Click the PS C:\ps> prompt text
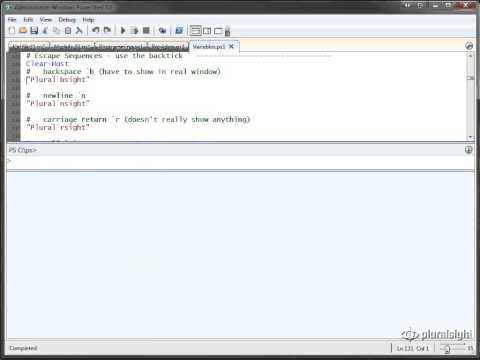 point(22,150)
